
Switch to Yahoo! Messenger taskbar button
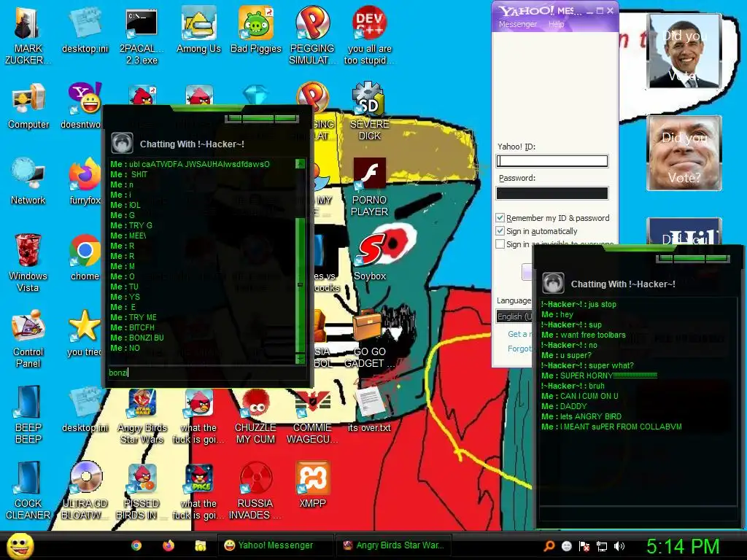tap(276, 545)
